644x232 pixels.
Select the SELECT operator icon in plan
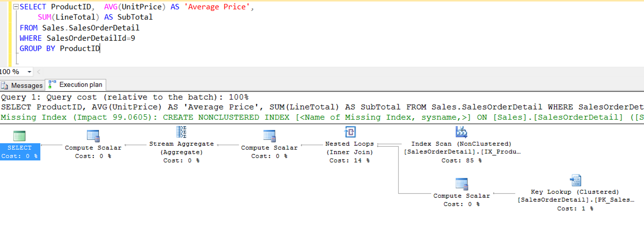[19, 136]
